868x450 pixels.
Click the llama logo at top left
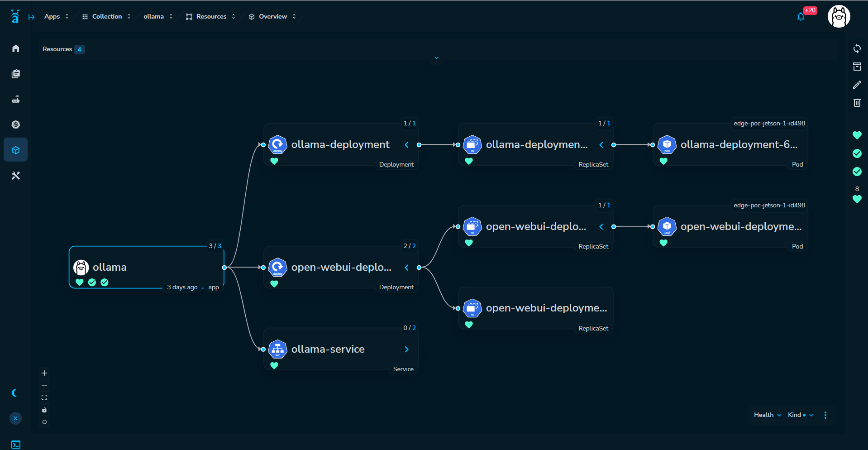(15, 16)
